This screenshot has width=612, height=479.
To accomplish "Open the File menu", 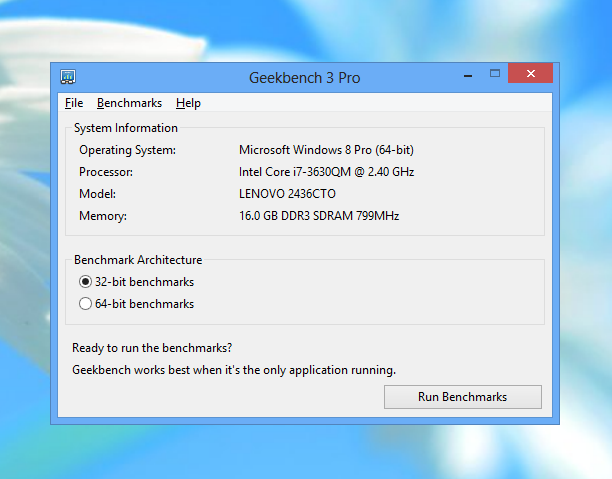I will [x=74, y=103].
